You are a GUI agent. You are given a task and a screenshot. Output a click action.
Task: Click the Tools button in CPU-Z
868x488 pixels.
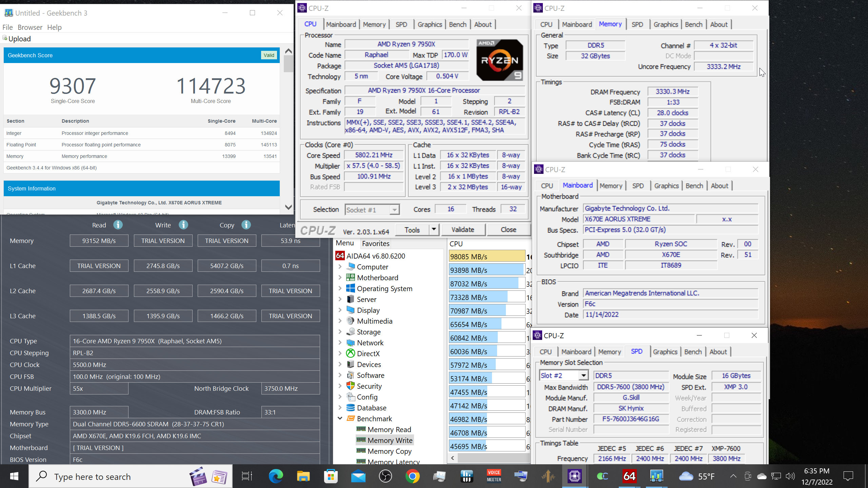pos(412,230)
